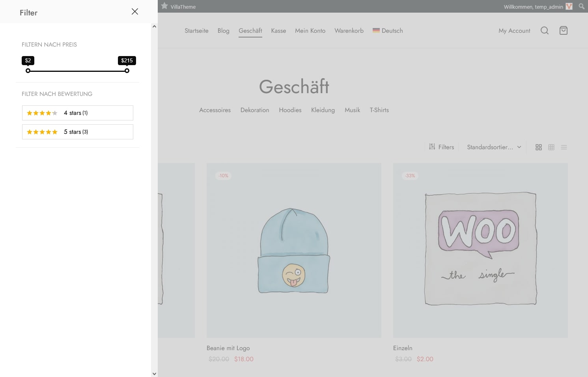Filter products by 5 stars rating
Image resolution: width=588 pixels, height=377 pixels.
pyautogui.click(x=78, y=132)
